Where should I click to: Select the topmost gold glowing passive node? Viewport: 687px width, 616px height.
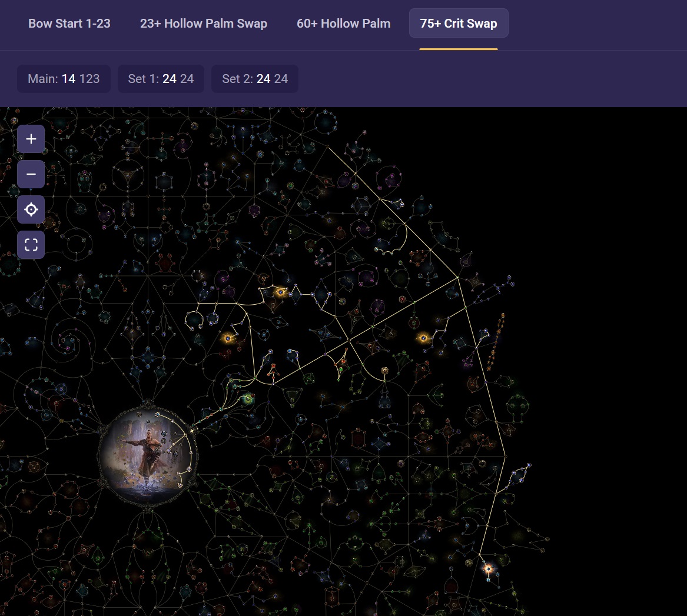coord(280,292)
